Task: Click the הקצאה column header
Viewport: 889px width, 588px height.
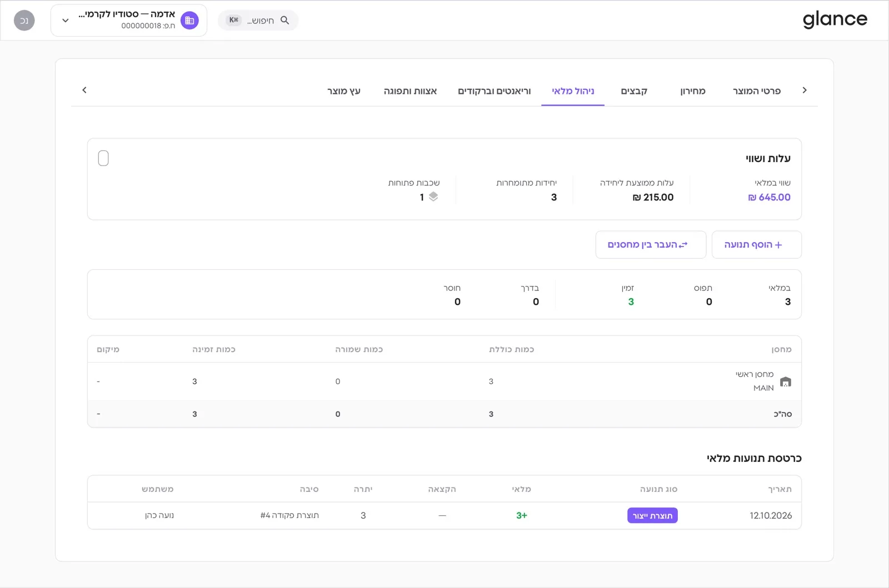Action: pyautogui.click(x=442, y=489)
